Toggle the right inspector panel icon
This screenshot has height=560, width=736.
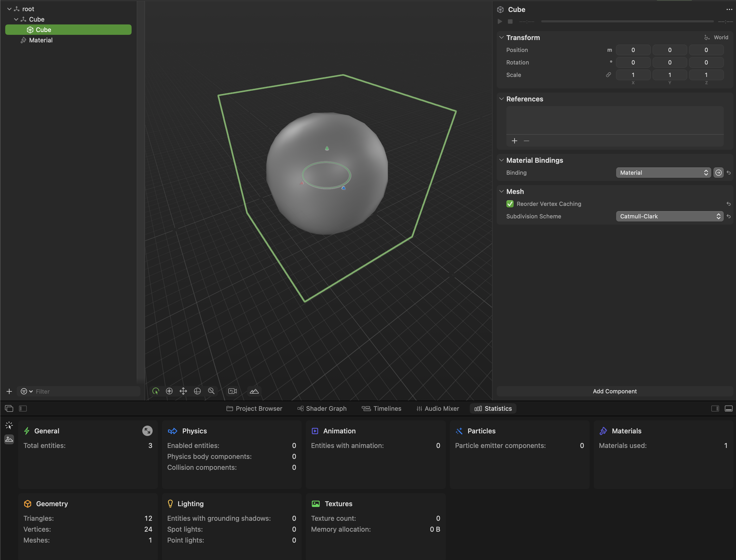tap(715, 408)
